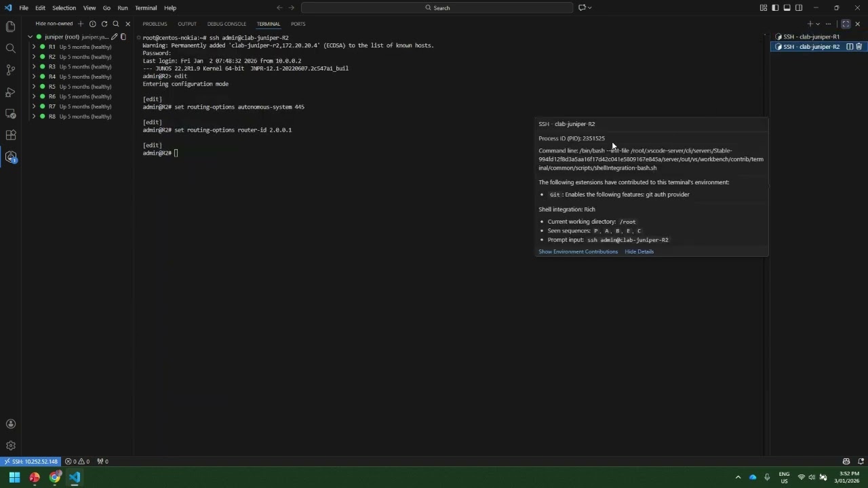The height and width of the screenshot is (488, 868).
Task: Click the errors and warnings status item
Action: click(x=77, y=462)
